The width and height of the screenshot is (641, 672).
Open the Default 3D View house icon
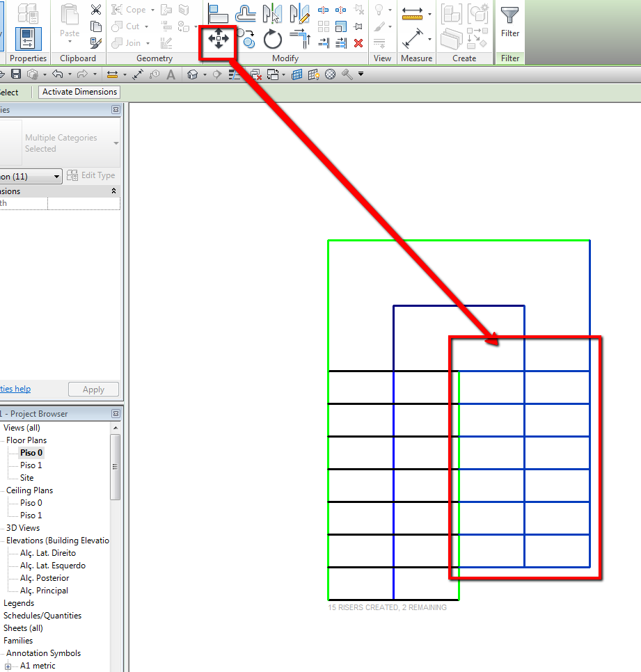tap(193, 74)
